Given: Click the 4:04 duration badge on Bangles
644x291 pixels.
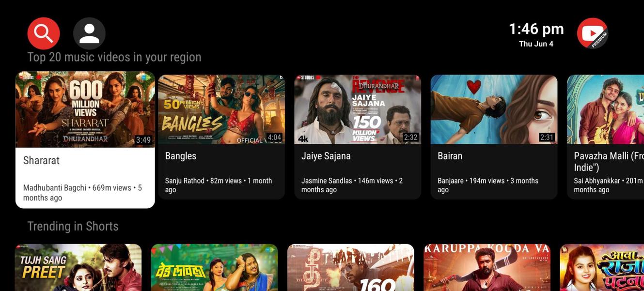Looking at the screenshot, I should click(x=274, y=137).
